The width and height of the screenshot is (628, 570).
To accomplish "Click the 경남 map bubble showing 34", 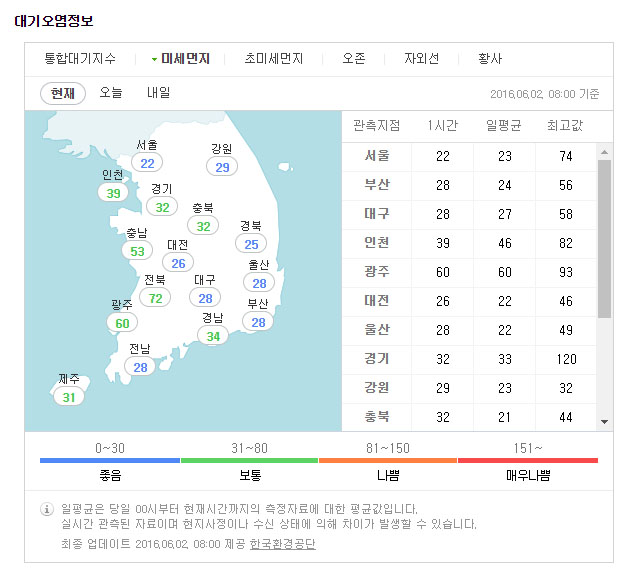I will [213, 336].
